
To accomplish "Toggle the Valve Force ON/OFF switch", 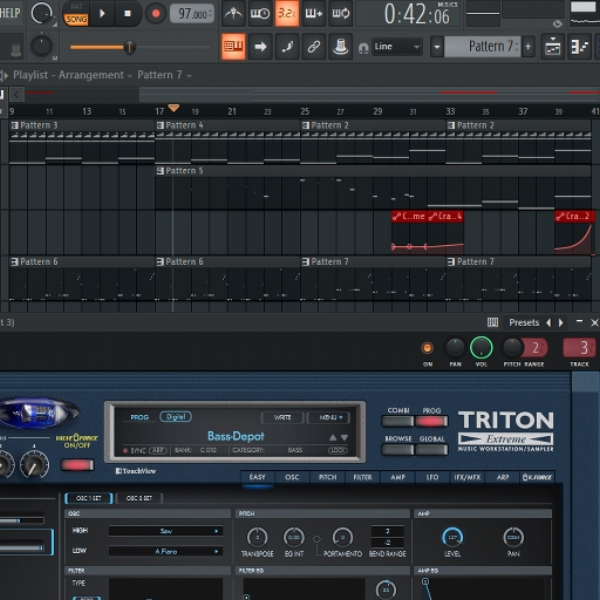I will point(78,465).
